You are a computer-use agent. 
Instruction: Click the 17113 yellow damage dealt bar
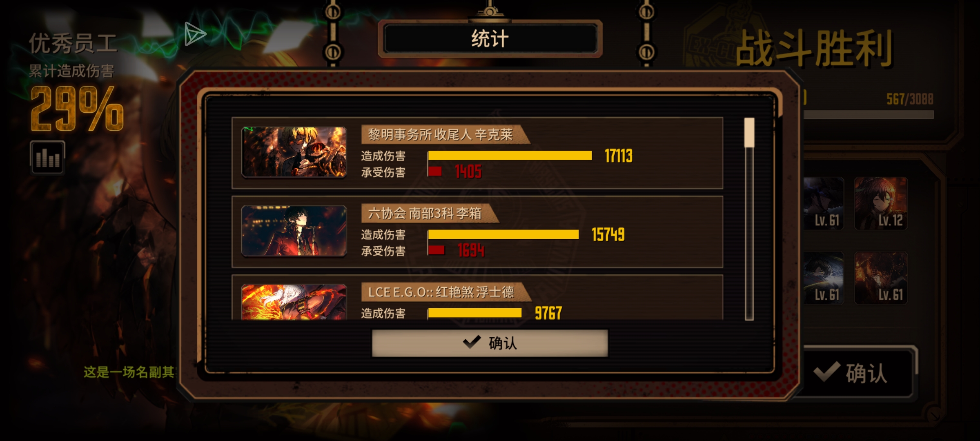tap(510, 156)
